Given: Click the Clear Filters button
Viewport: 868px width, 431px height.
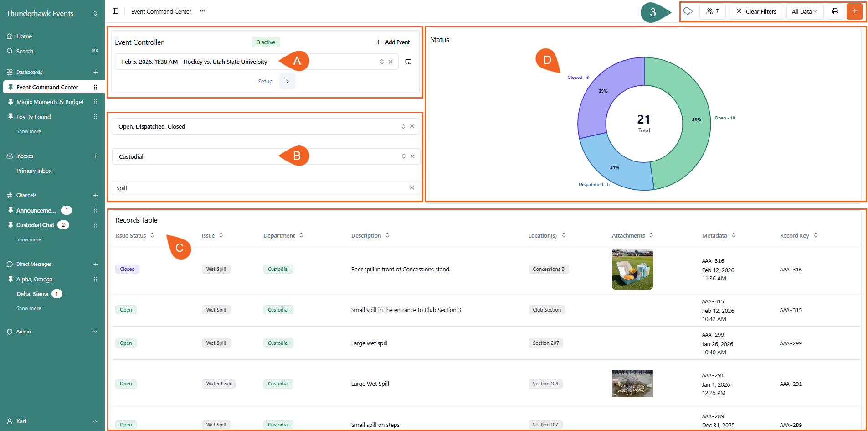Looking at the screenshot, I should click(x=755, y=11).
